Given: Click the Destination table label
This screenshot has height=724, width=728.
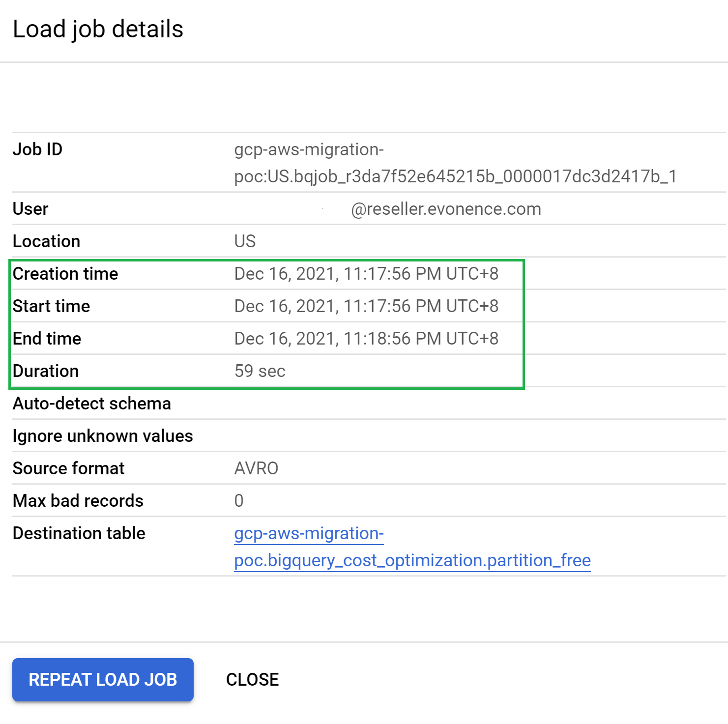Looking at the screenshot, I should tap(79, 533).
